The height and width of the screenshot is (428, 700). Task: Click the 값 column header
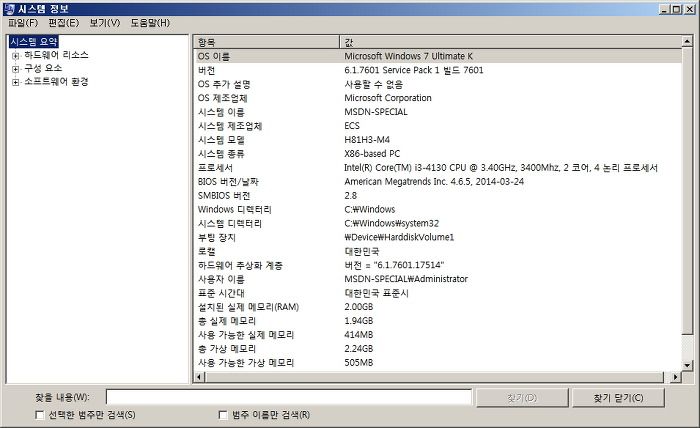tap(510, 42)
